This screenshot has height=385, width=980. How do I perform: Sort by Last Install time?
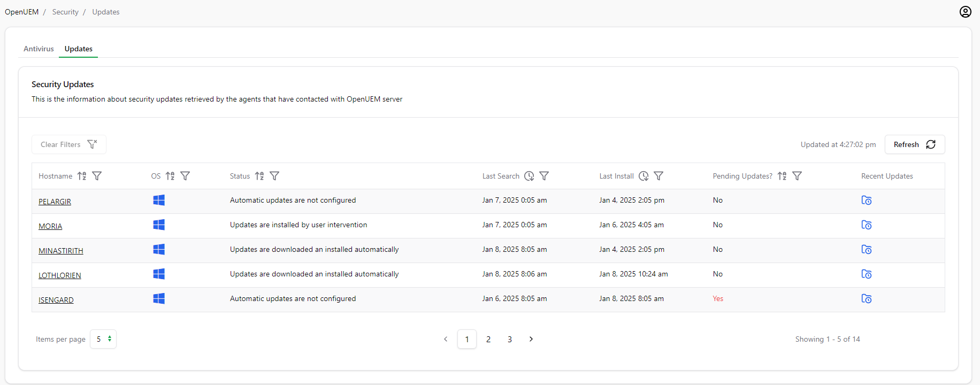tap(644, 176)
